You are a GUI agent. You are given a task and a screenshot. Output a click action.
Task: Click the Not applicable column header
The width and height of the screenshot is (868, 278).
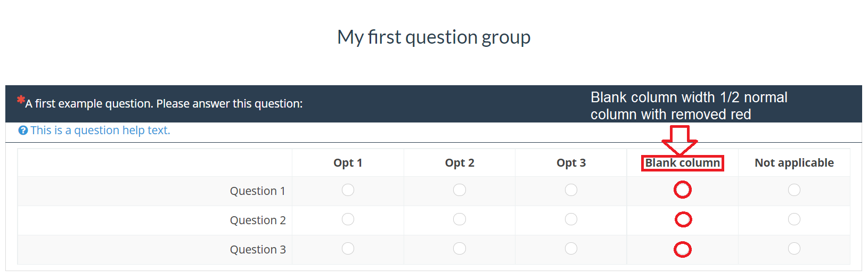[x=794, y=163]
